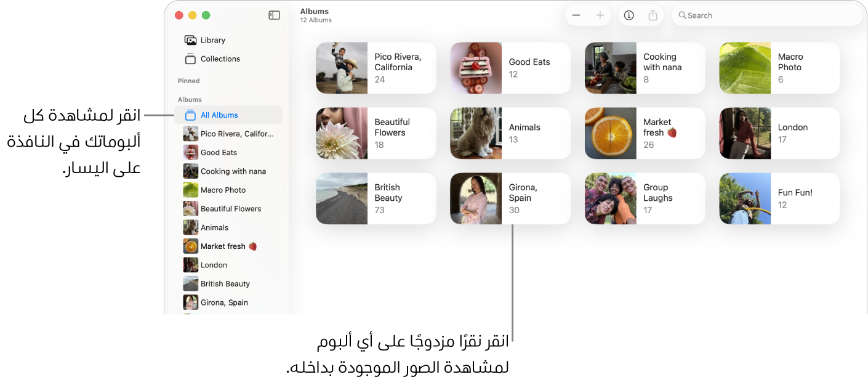Toggle the sidebar visibility icon
The height and width of the screenshot is (385, 868).
[275, 15]
